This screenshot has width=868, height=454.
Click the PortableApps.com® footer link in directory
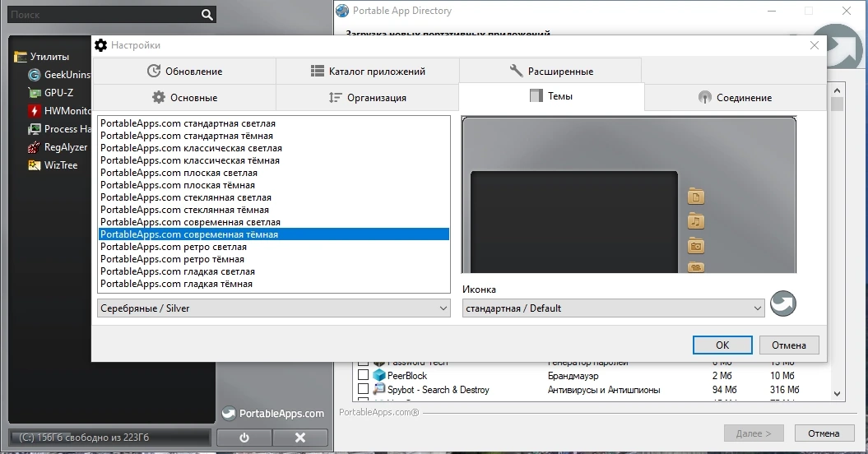tap(379, 413)
